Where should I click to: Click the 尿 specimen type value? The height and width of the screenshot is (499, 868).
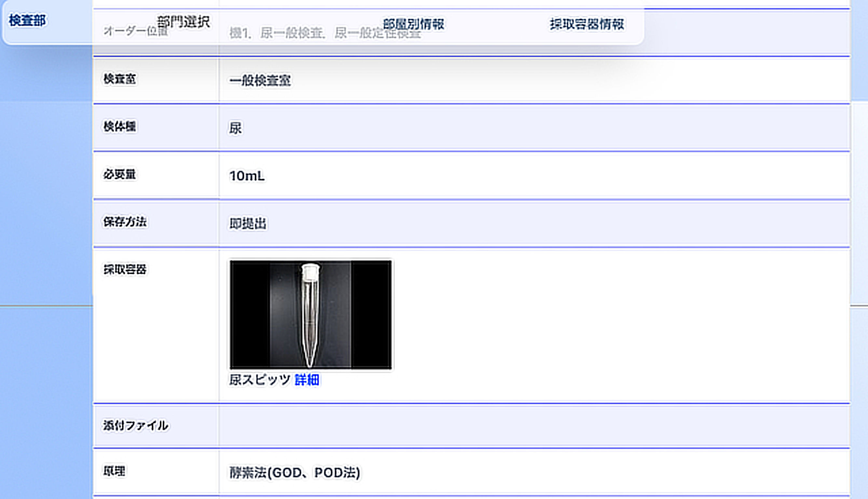(235, 129)
